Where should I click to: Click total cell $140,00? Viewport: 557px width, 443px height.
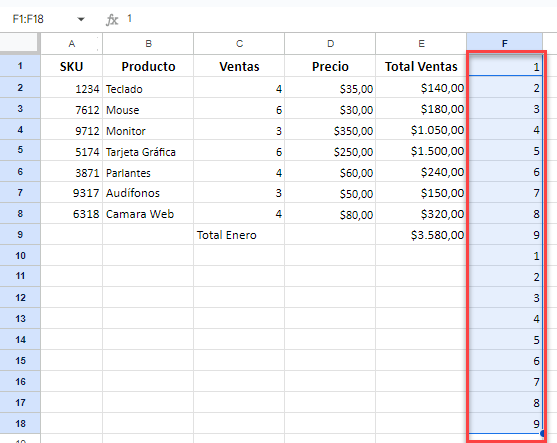(421, 87)
